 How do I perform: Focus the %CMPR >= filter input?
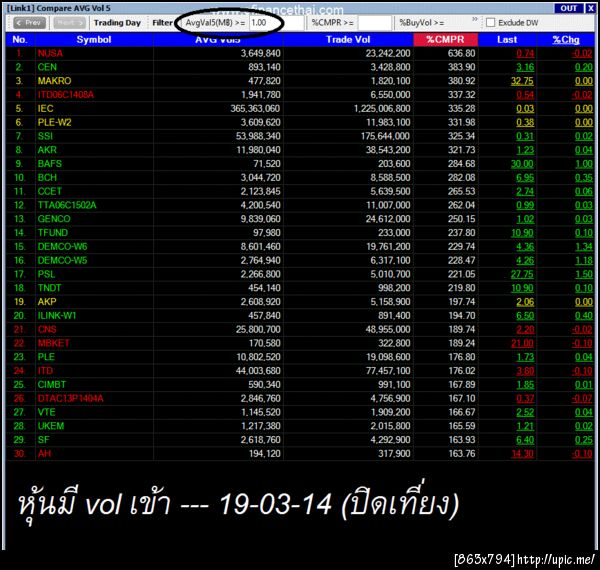click(375, 23)
